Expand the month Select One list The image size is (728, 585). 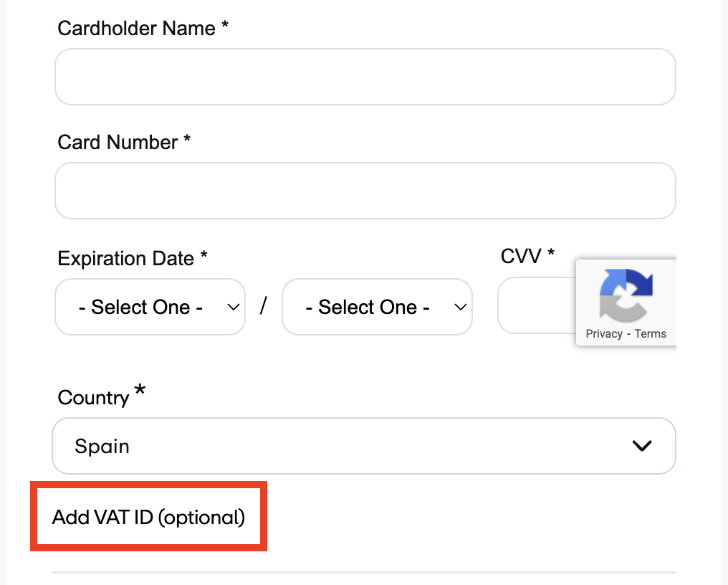click(233, 307)
